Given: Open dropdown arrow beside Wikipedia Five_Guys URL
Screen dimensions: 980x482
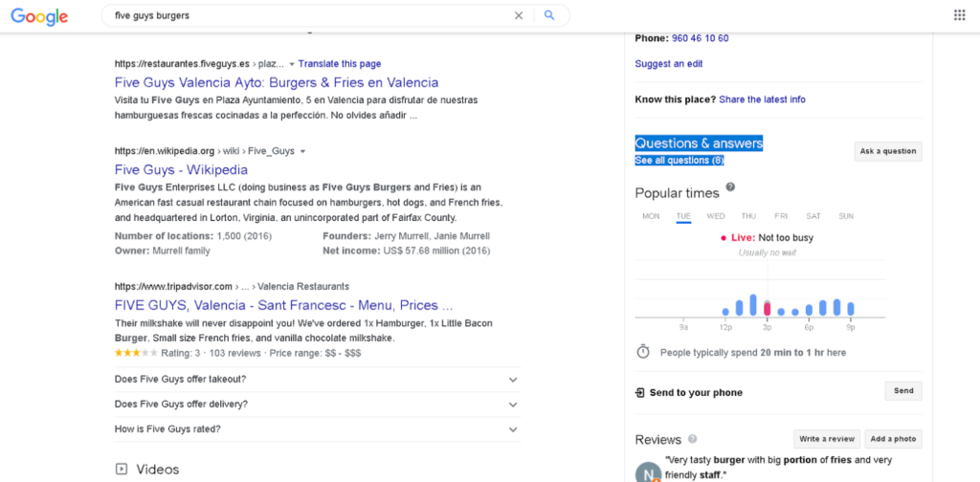Looking at the screenshot, I should (302, 151).
